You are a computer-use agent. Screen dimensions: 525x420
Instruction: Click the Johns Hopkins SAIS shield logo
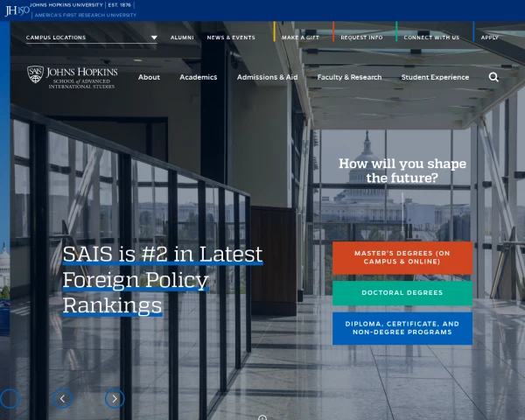click(73, 77)
